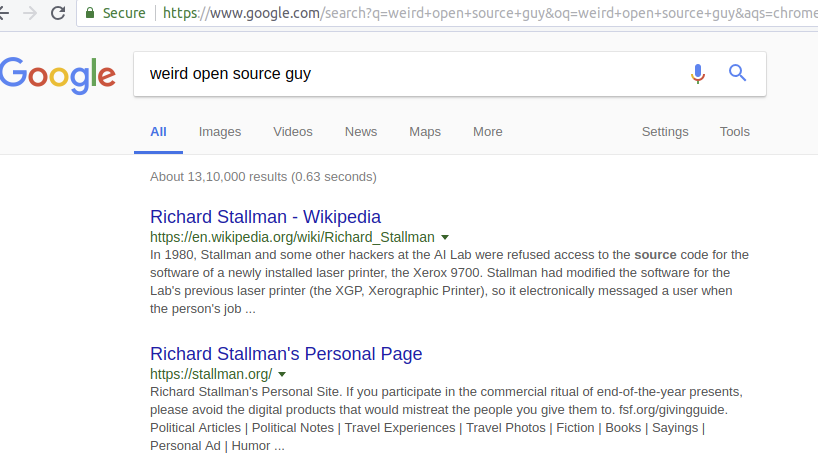Switch to the Videos tab
This screenshot has width=818, height=469.
(x=293, y=132)
